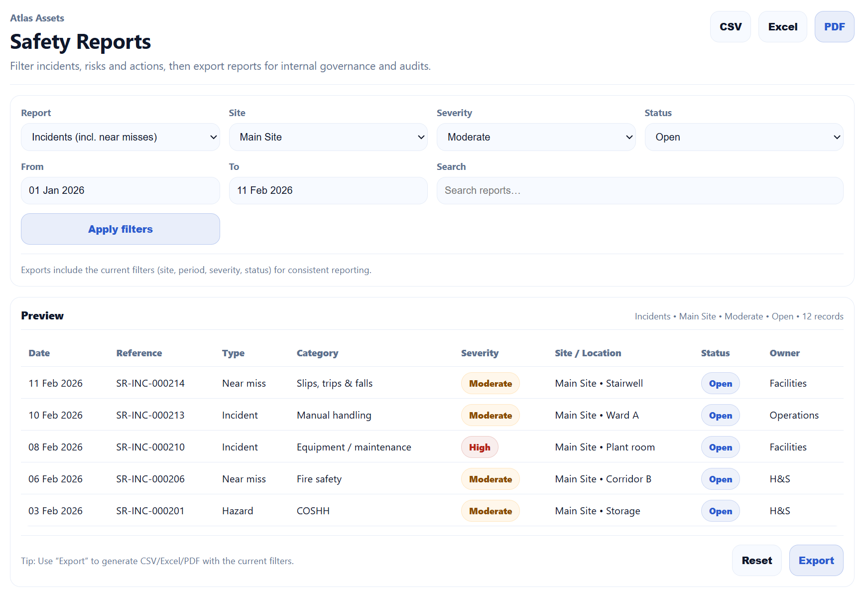Click the To date field

[x=328, y=190]
